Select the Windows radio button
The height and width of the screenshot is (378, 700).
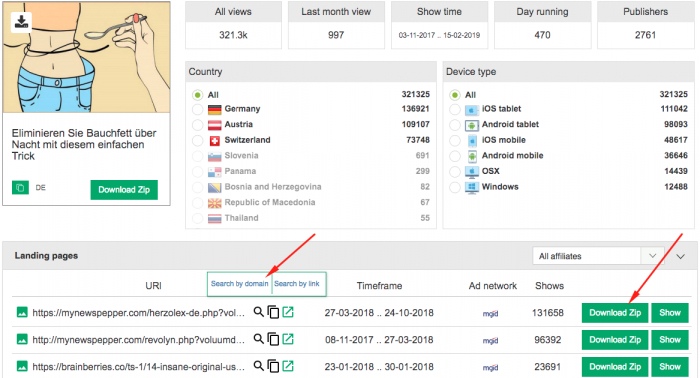[x=454, y=187]
